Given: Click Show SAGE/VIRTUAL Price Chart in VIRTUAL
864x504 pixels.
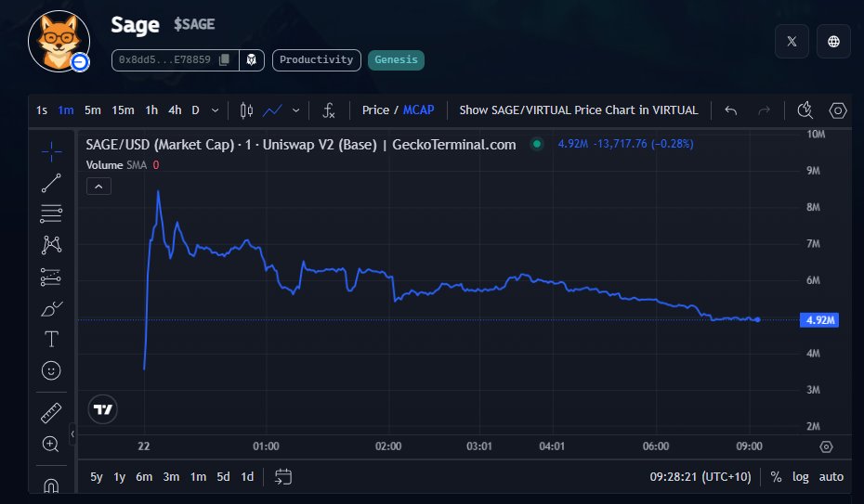Looking at the screenshot, I should click(x=578, y=110).
